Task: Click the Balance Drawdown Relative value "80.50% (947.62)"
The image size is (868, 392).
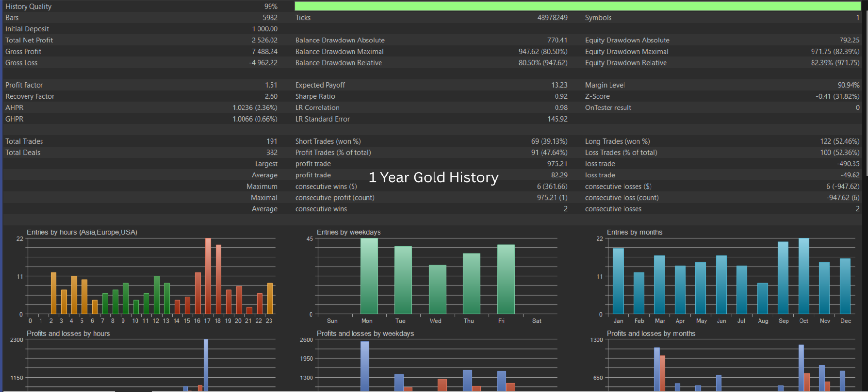Action: (543, 63)
